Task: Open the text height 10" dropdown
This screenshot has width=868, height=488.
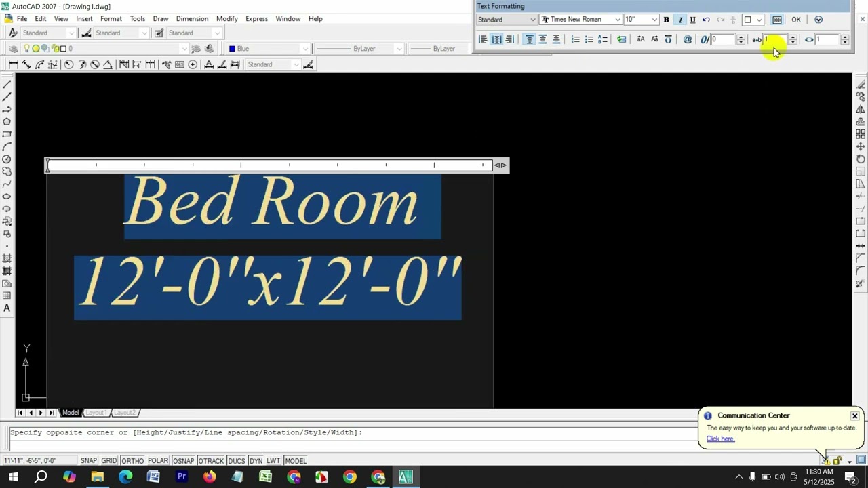Action: pyautogui.click(x=642, y=20)
